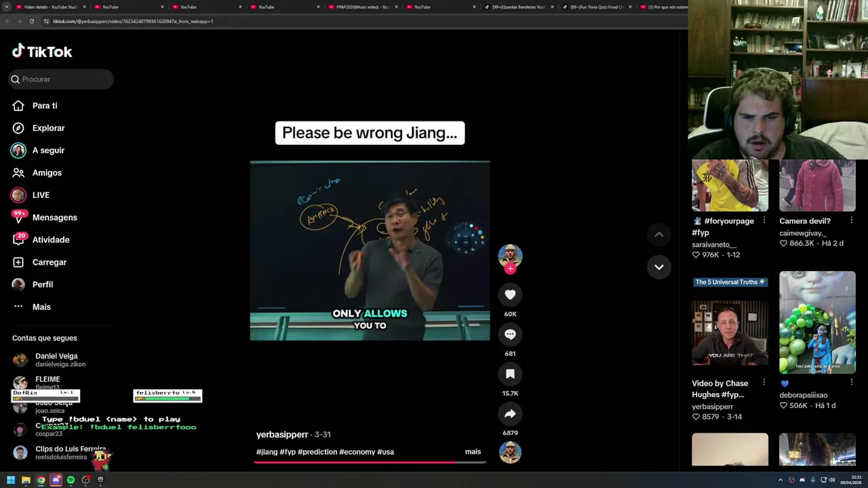The width and height of the screenshot is (868, 488).
Task: Open Epic Games from taskbar
Action: 100,480
